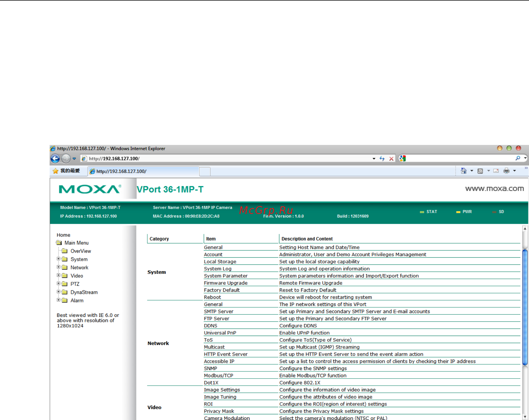Image resolution: width=529 pixels, height=420 pixels.
Task: Click the System folder icon
Action: pyautogui.click(x=65, y=259)
